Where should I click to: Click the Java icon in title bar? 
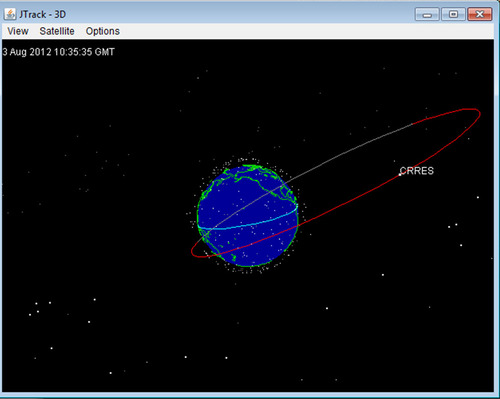(10, 14)
